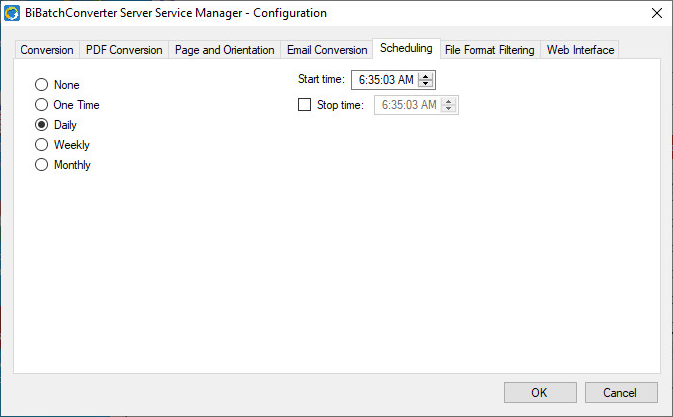Open the Page and Orientation tab

(x=224, y=50)
